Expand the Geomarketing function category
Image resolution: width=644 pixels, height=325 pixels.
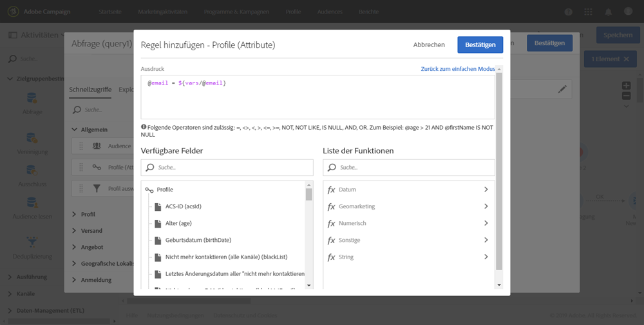pyautogui.click(x=486, y=206)
